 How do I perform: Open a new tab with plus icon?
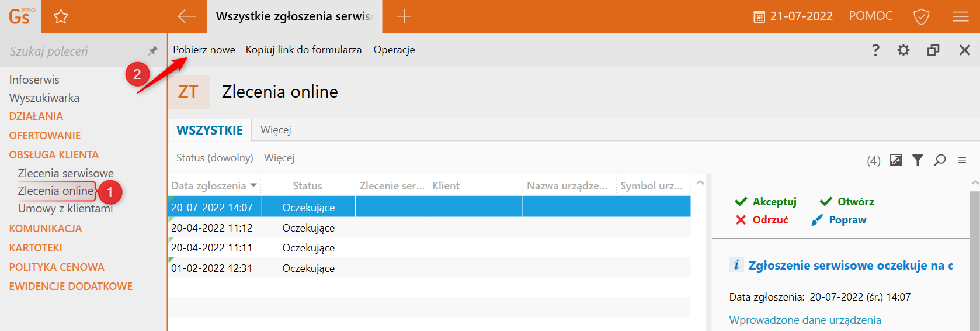pyautogui.click(x=404, y=16)
